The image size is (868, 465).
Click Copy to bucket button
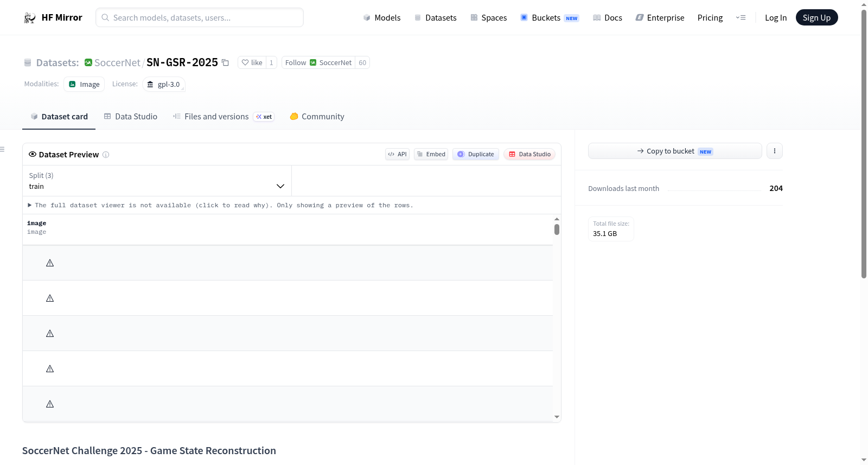[675, 151]
